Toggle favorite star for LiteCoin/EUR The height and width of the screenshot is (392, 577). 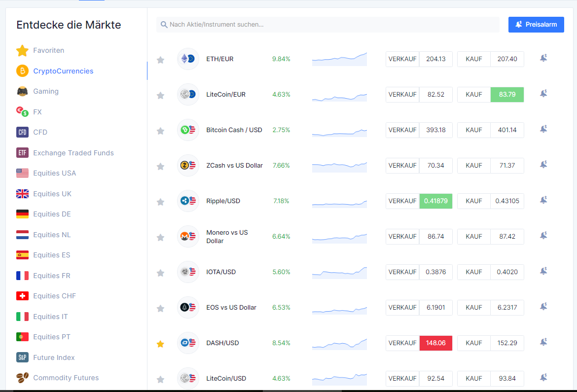click(160, 95)
